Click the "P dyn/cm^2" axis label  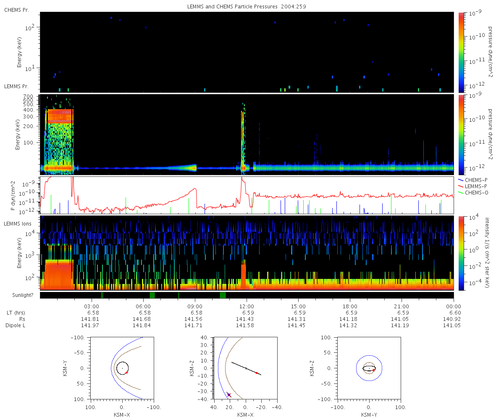(13, 196)
